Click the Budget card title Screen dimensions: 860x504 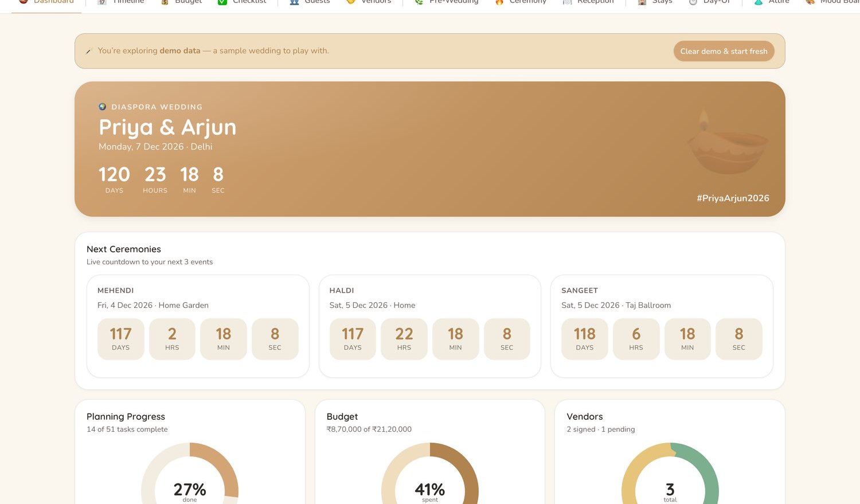coord(342,417)
